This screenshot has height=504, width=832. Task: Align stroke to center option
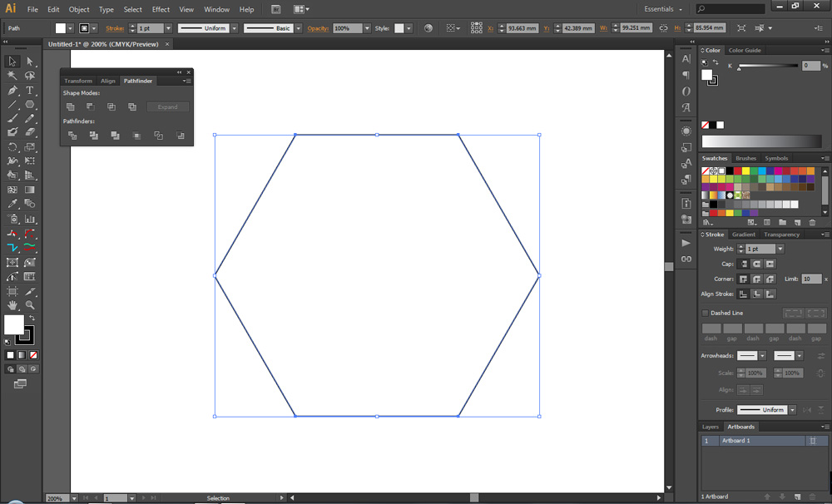click(x=743, y=294)
